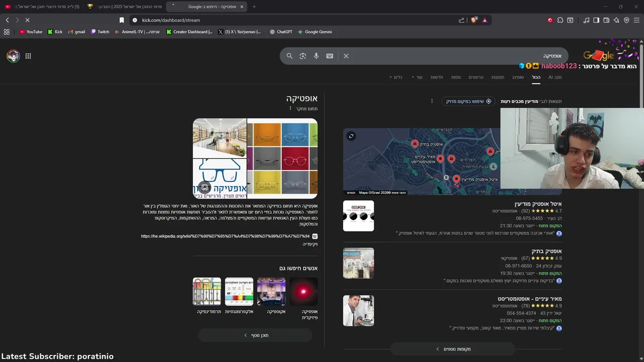Screen dimensions: 644x362
Task: Open the Kick bookmark
Action: coord(55,32)
